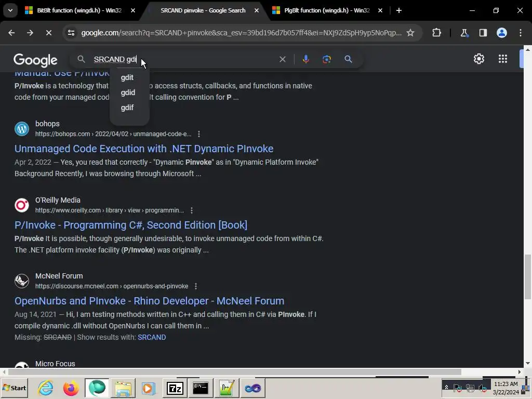Click the vertical scrollbar down arrow
The width and height of the screenshot is (532, 399).
(528, 363)
